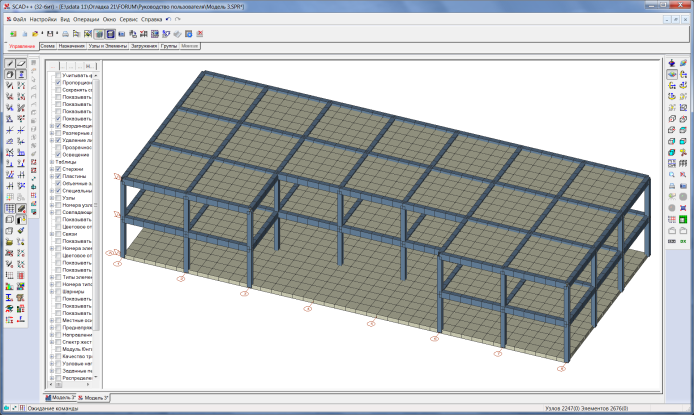Toggle the Освещение checkbox

[58, 154]
